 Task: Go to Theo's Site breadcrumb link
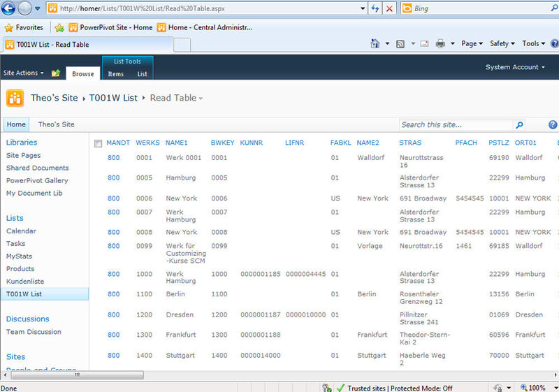click(55, 98)
